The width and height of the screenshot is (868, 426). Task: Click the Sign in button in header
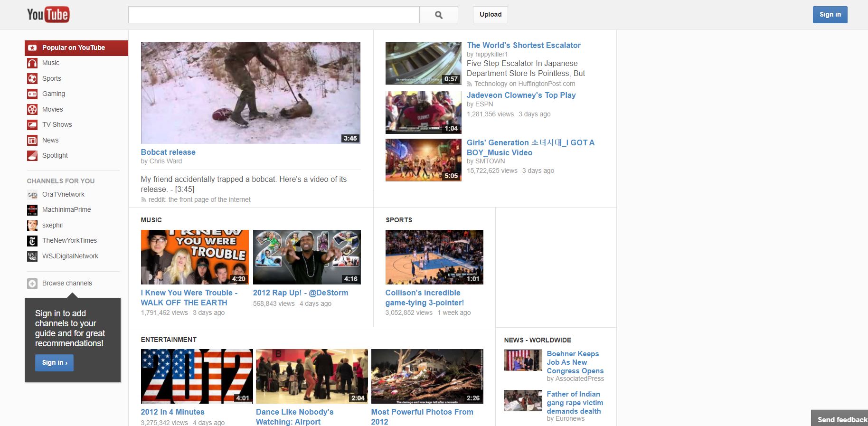(x=830, y=15)
